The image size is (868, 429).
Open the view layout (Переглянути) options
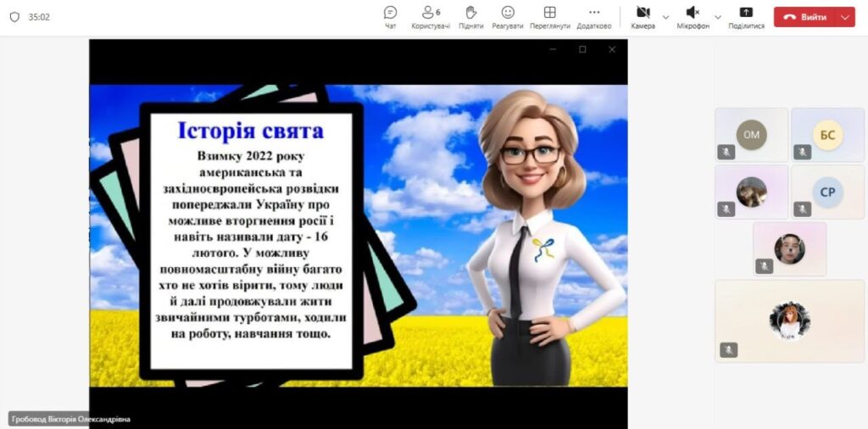[x=549, y=16]
